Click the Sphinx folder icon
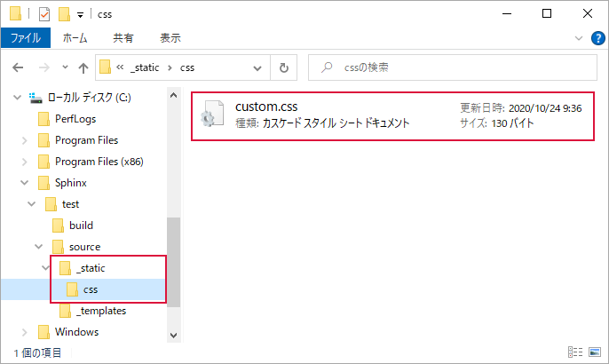 (x=43, y=183)
